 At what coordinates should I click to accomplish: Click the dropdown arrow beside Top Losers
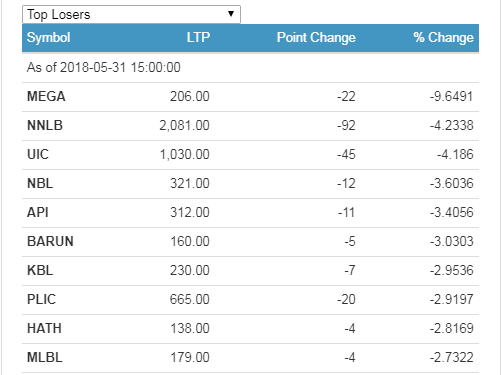pyautogui.click(x=231, y=14)
